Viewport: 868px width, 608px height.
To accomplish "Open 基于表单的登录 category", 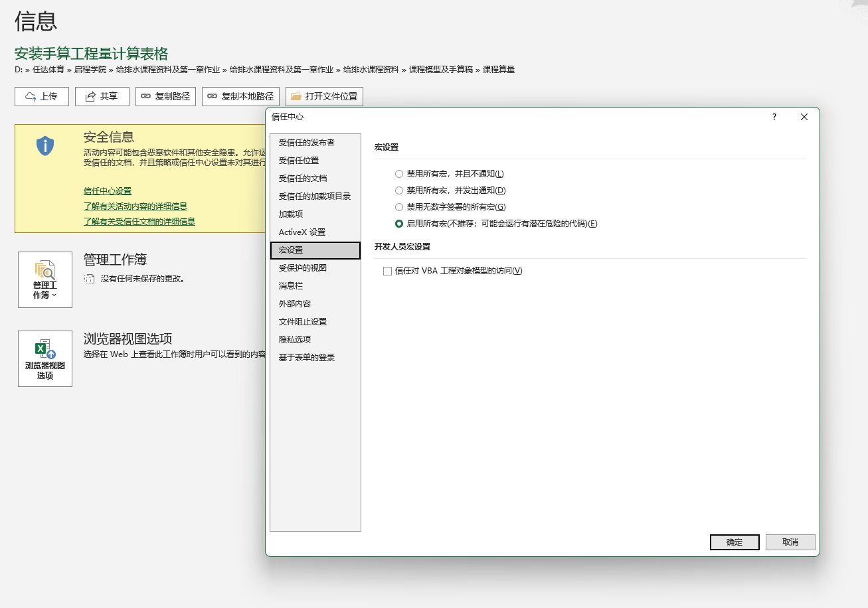I will (315, 358).
